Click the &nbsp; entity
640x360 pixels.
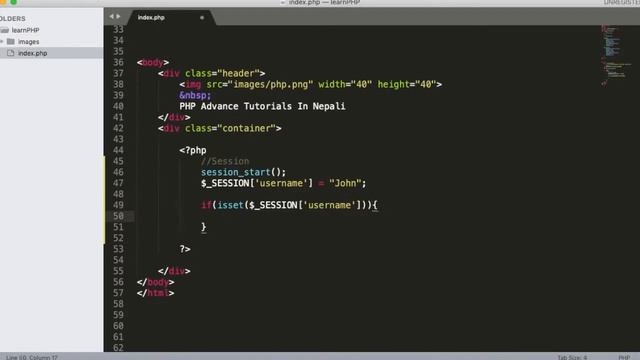point(195,96)
